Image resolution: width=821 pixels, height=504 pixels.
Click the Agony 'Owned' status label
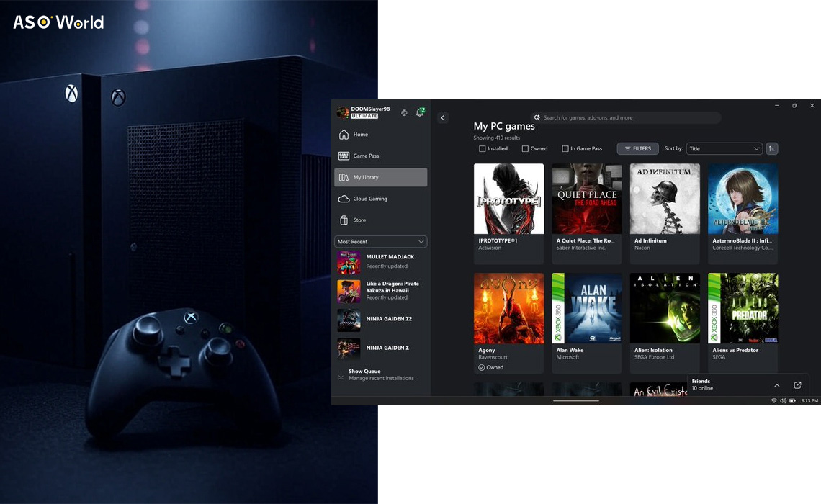(x=490, y=367)
